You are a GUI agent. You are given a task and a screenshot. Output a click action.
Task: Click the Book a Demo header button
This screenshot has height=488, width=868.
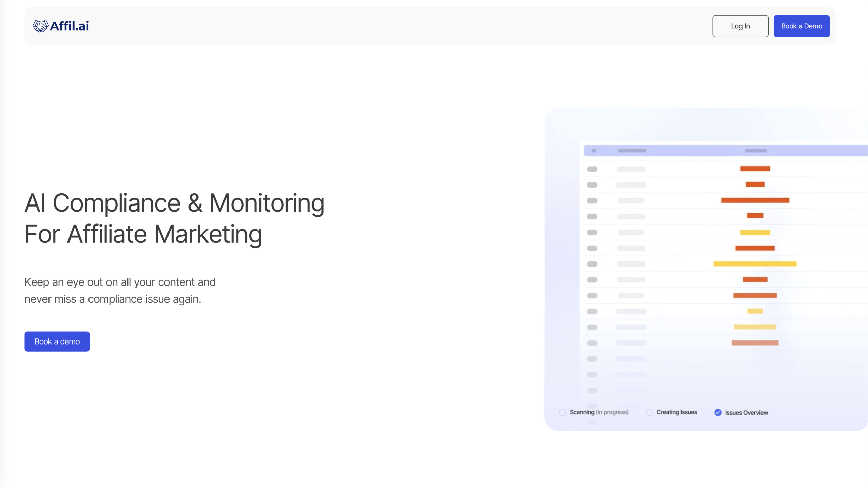pyautogui.click(x=802, y=26)
